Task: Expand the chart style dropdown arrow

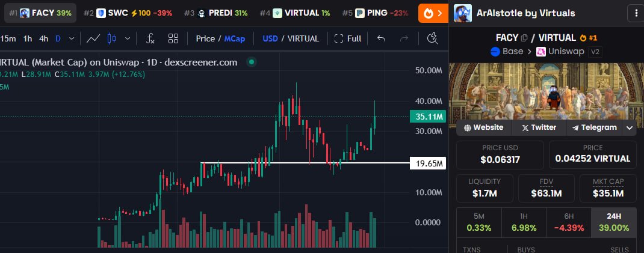Action: click(128, 38)
